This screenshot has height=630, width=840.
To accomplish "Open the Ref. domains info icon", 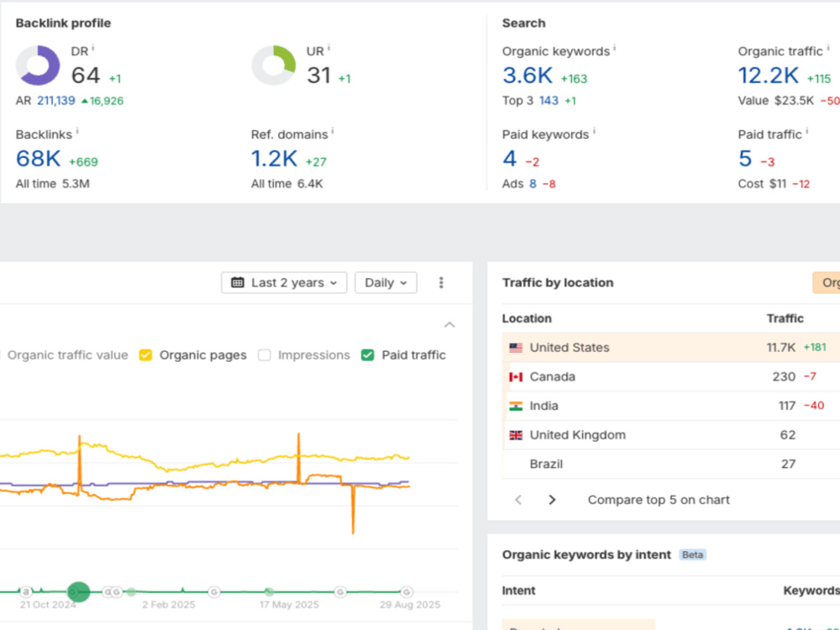I will pyautogui.click(x=333, y=131).
